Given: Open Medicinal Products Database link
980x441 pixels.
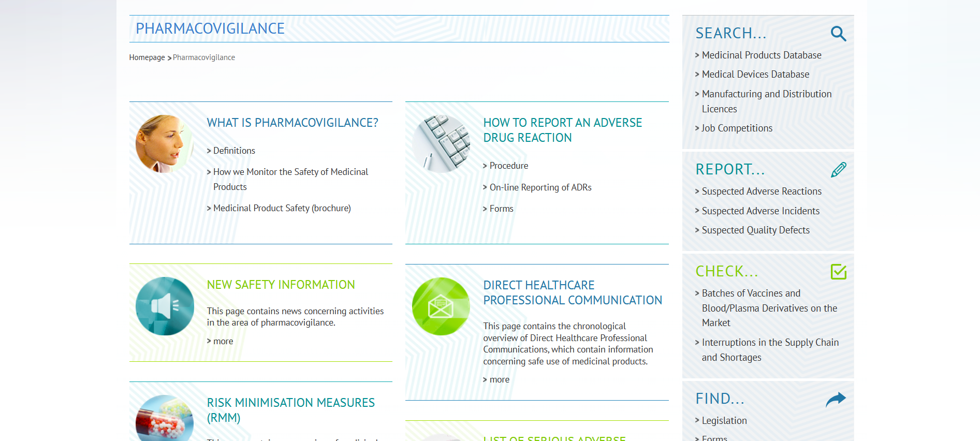Looking at the screenshot, I should click(x=761, y=55).
